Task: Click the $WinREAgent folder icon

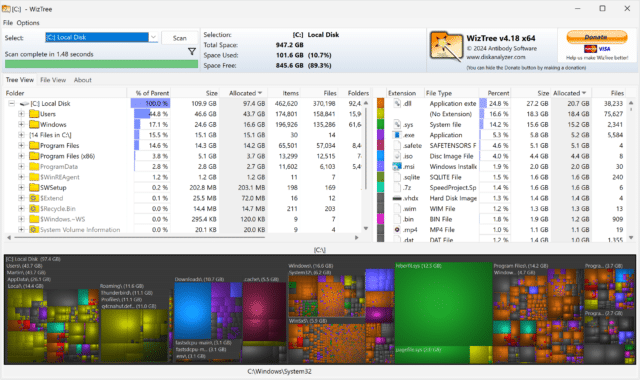Action: click(x=34, y=177)
